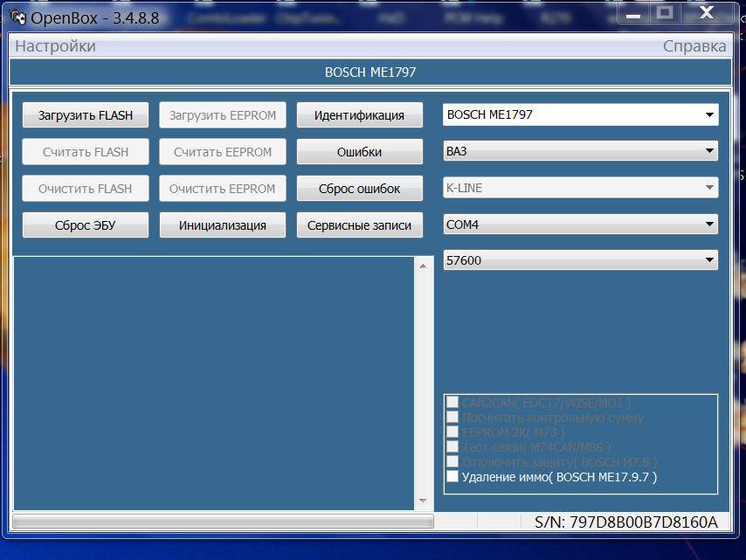Click scroll-down arrow of the log area
The image size is (746, 560).
point(423,501)
